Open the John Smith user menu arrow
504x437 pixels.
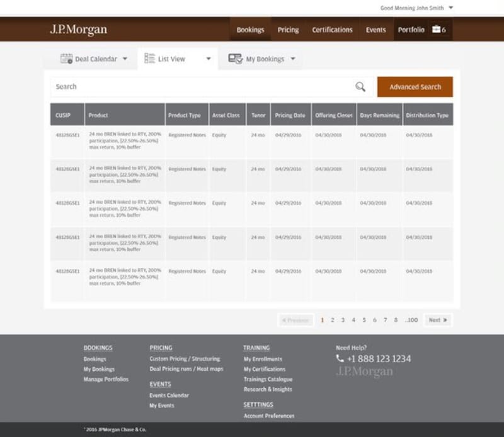(x=451, y=8)
